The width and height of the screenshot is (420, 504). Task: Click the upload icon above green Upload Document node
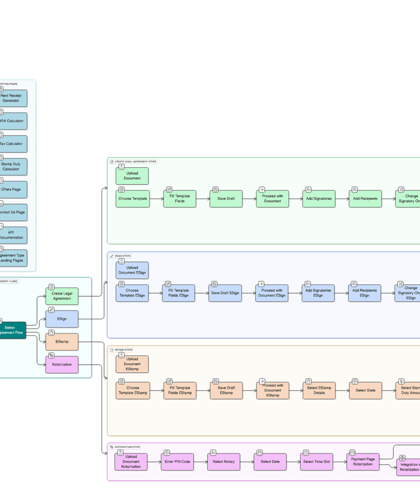point(121,167)
